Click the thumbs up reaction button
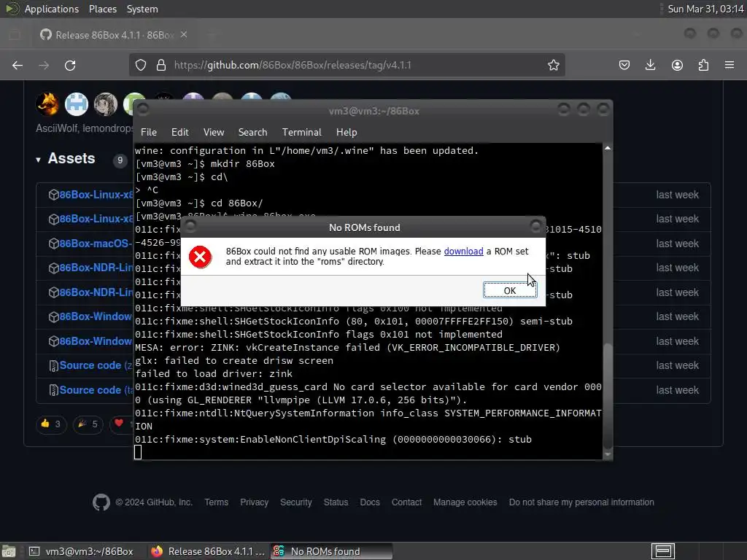The width and height of the screenshot is (747, 560). (x=51, y=424)
